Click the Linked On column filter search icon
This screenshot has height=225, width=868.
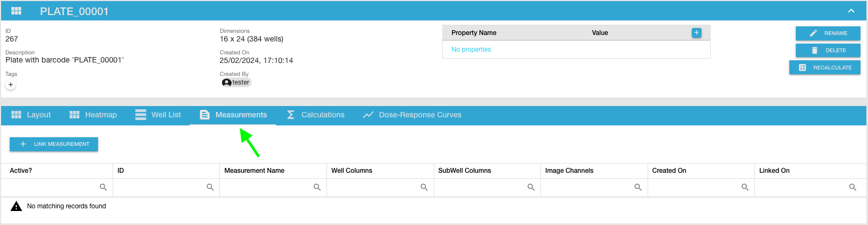852,187
